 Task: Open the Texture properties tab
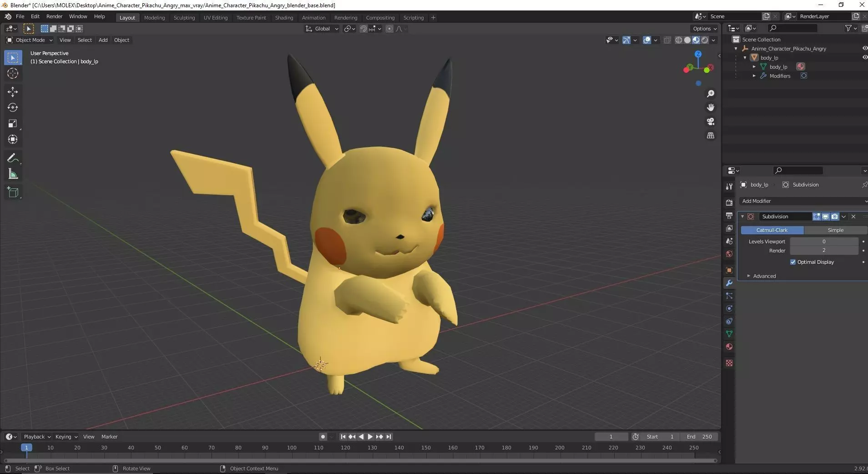729,363
